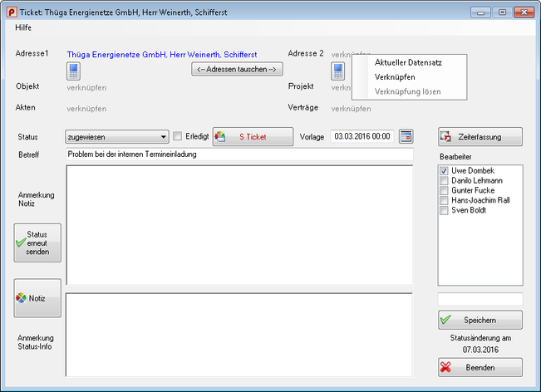Click into the Anmerkung Status-Info text area
Image resolution: width=541 pixels, height=392 pixels.
coord(239,335)
